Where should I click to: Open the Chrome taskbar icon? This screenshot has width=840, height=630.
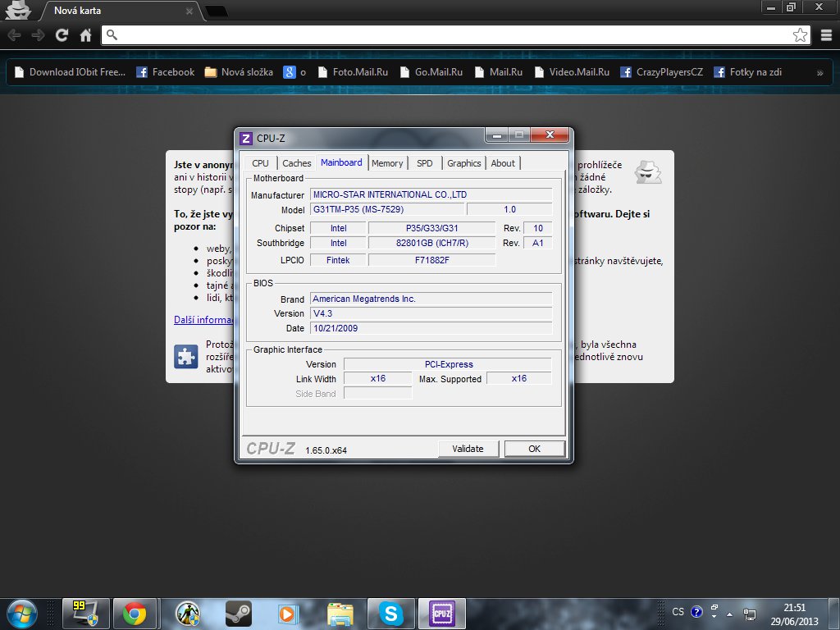pyautogui.click(x=135, y=614)
